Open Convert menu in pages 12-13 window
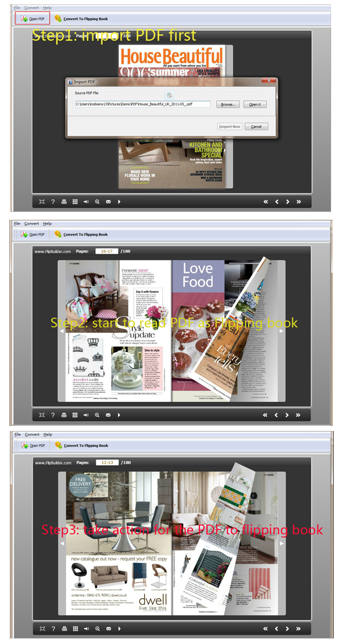 (32, 434)
